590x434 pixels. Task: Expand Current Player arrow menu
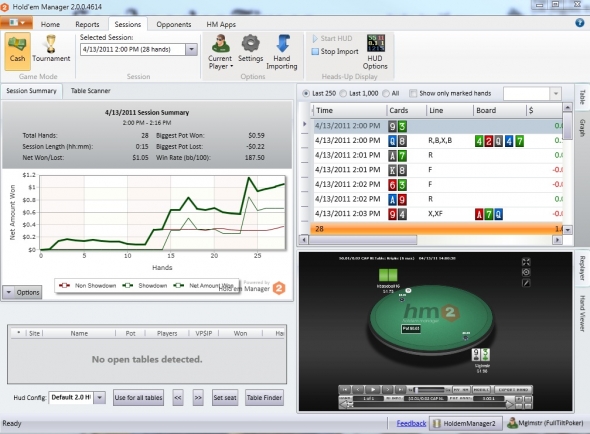(232, 66)
